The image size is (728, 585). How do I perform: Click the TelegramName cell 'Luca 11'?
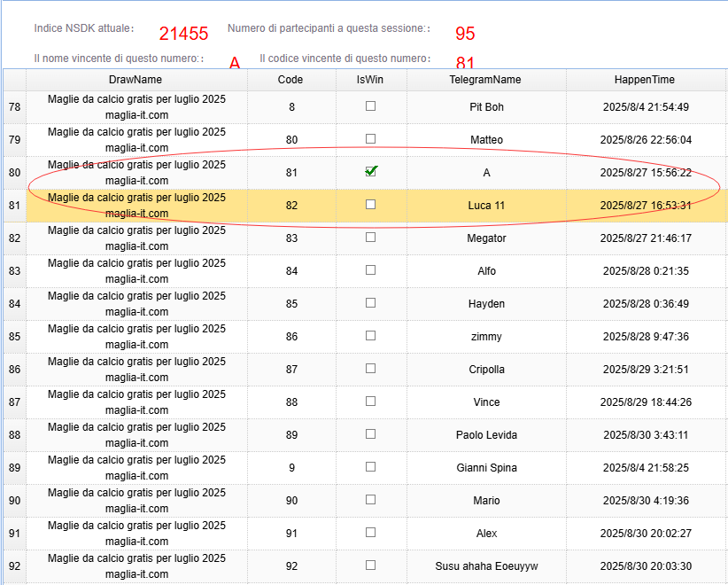[x=486, y=206]
